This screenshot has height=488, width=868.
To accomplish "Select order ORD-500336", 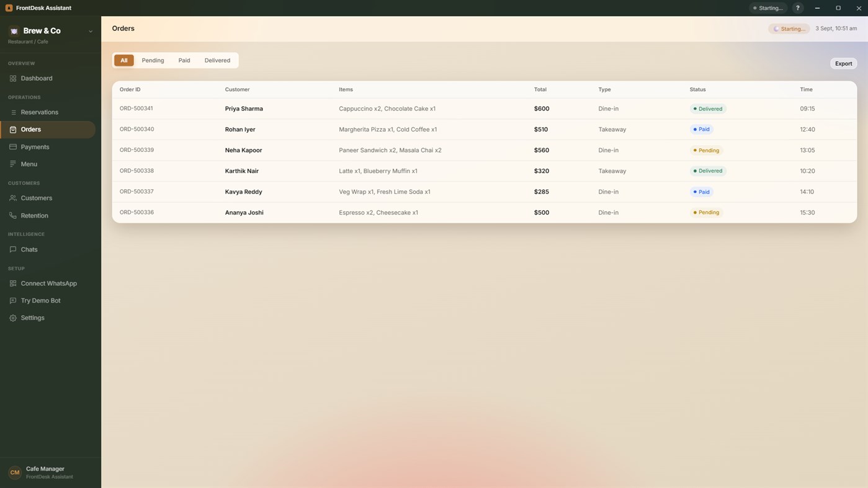I will click(x=136, y=212).
